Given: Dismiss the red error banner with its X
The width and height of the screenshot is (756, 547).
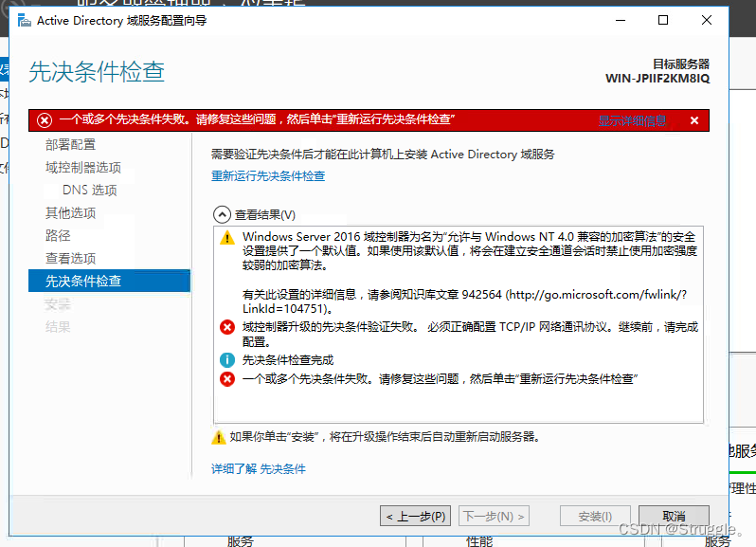Looking at the screenshot, I should pyautogui.click(x=694, y=120).
